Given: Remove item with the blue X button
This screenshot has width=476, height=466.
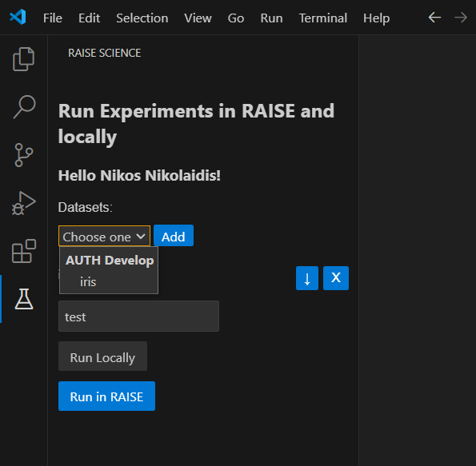Looking at the screenshot, I should [336, 278].
